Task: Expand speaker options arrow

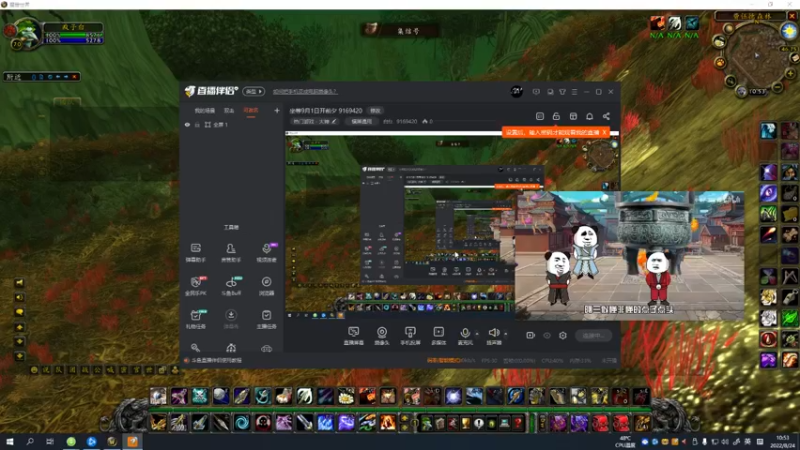Action: pyautogui.click(x=506, y=334)
